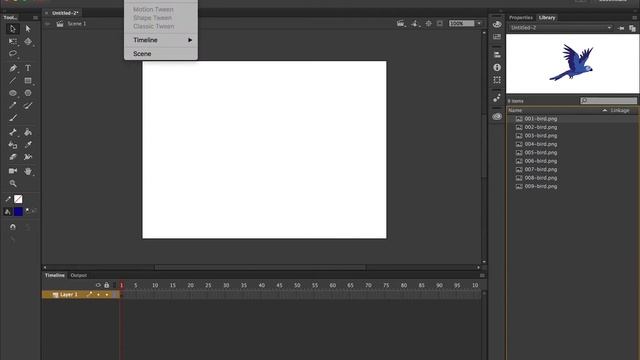Select the Subselection tool
This screenshot has width=640, height=360.
(28, 29)
